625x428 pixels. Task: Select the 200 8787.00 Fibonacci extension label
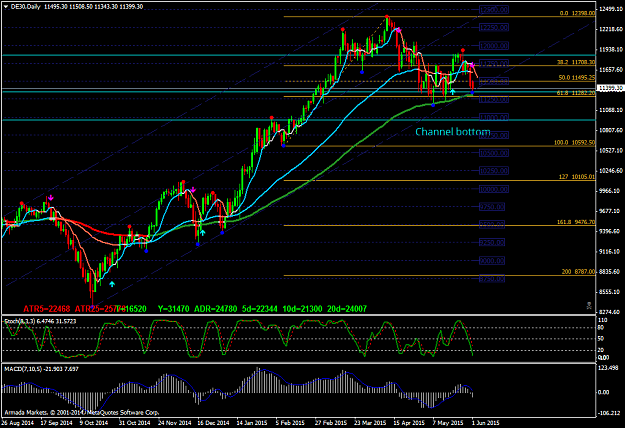click(x=578, y=272)
